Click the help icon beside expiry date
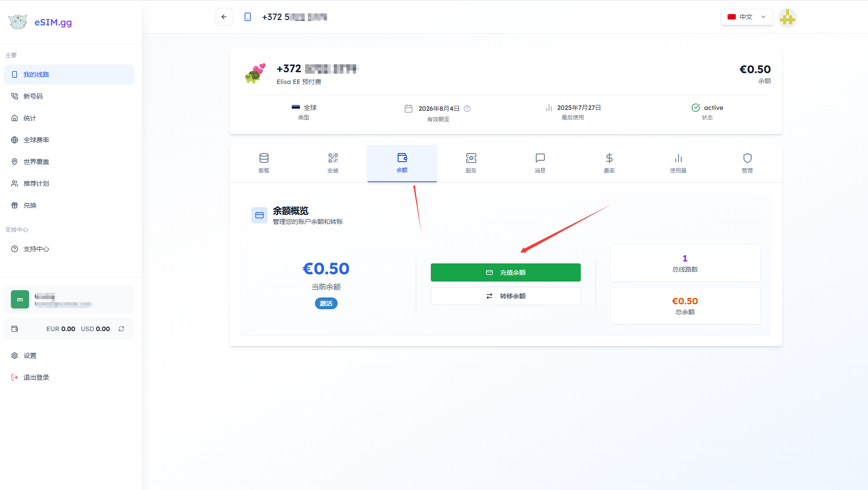The image size is (868, 490). (x=467, y=109)
